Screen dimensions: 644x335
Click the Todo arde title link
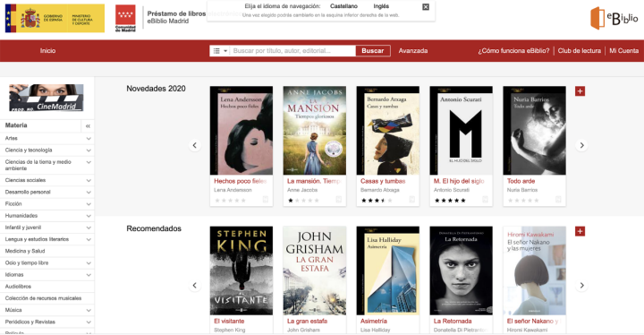(521, 181)
